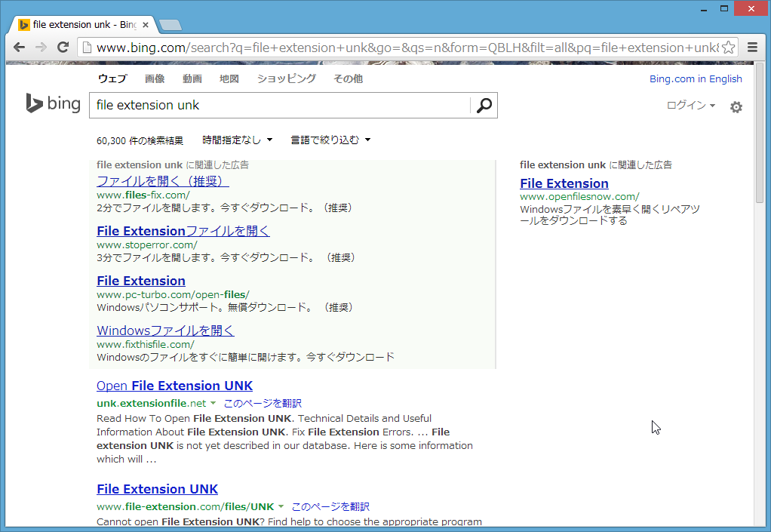Open the 'File Extension UNK' result link
Screen dimensions: 771x532
[x=158, y=489]
